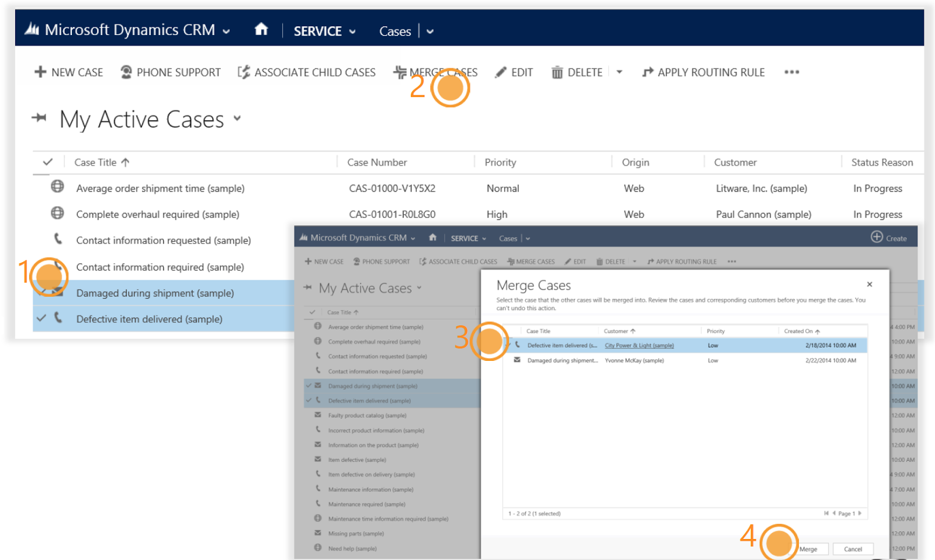This screenshot has width=935, height=560.
Task: Select the Yvonne McKay (sample) cell in the Merge Cases dialog
Action: pos(634,360)
